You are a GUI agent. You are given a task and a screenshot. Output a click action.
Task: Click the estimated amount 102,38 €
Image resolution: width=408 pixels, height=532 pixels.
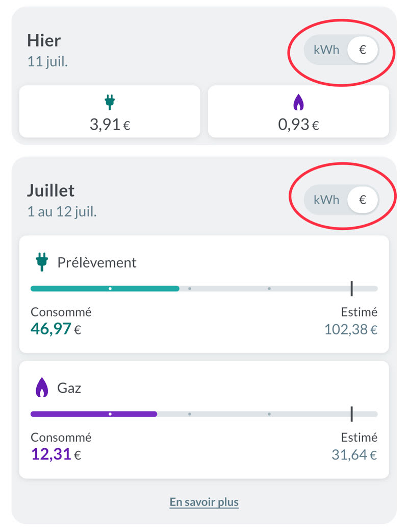point(351,329)
